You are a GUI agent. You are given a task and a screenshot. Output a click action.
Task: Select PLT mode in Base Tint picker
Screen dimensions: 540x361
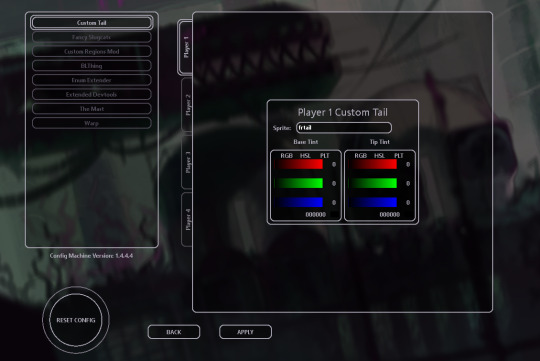pos(324,156)
